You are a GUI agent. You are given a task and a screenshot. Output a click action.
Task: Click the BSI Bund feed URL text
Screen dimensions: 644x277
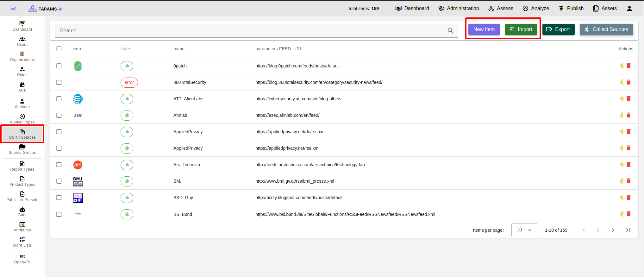[x=345, y=214]
